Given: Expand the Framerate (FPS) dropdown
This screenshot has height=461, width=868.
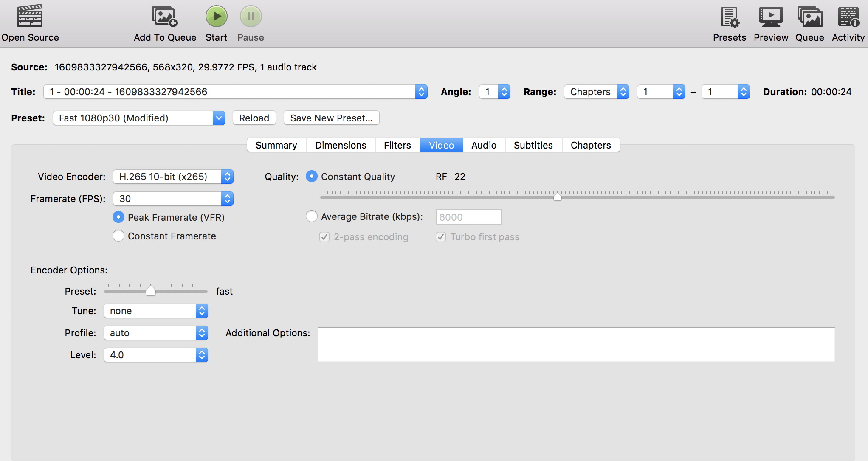Looking at the screenshot, I should coord(173,199).
